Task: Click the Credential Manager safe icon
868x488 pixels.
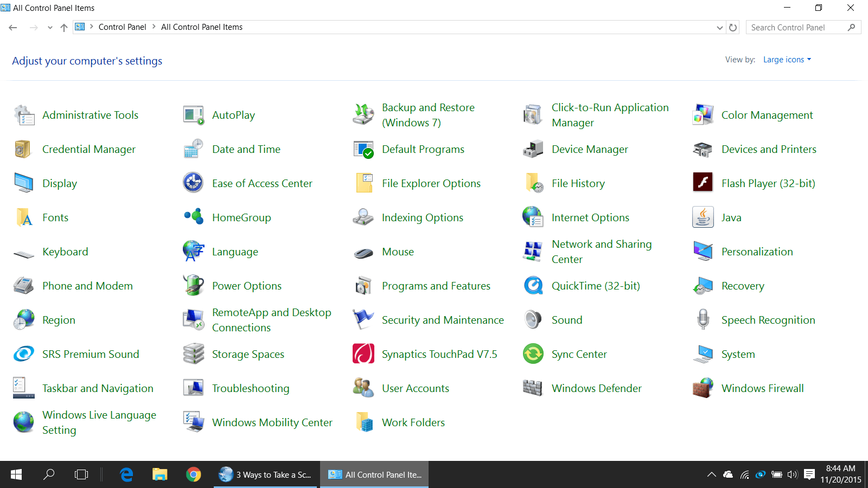Action: click(24, 149)
